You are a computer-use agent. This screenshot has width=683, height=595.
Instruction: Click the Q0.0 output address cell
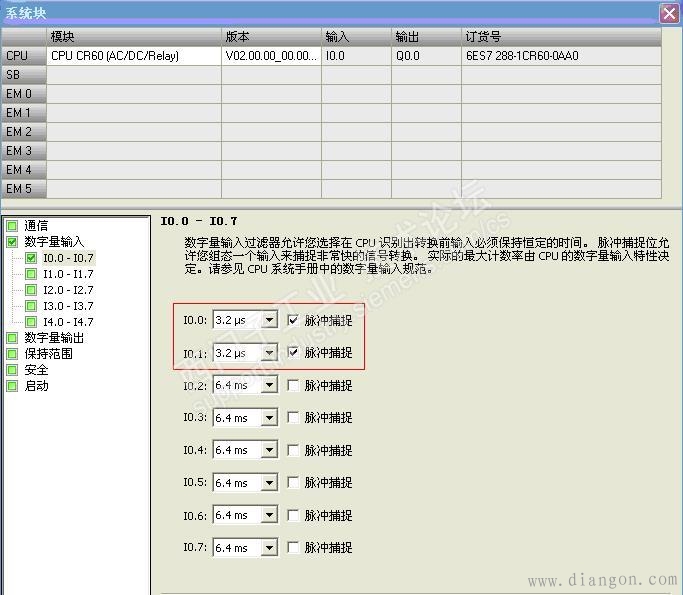point(426,56)
